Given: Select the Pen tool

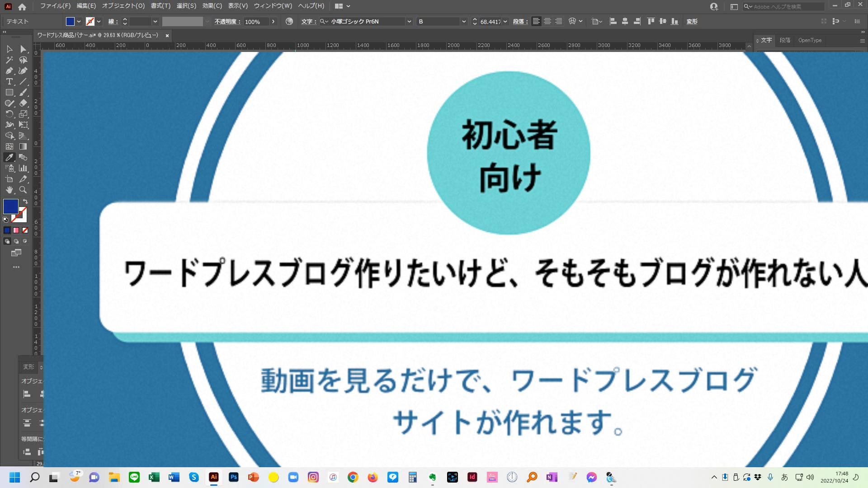Looking at the screenshot, I should pyautogui.click(x=9, y=70).
